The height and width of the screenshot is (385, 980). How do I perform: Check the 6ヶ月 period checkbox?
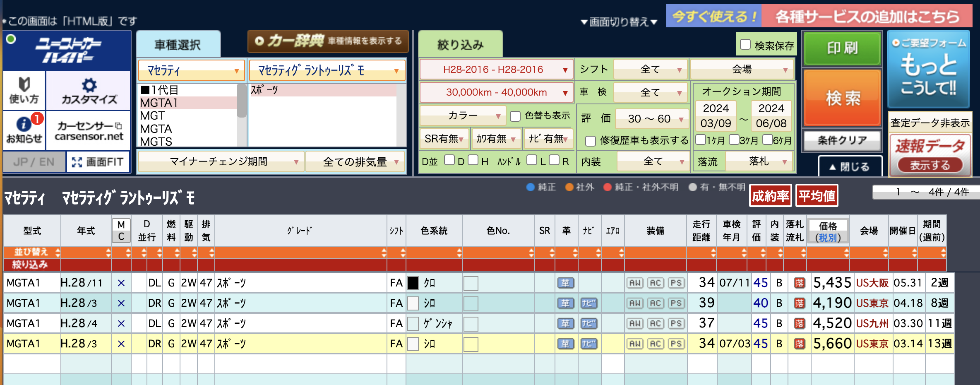(x=767, y=140)
